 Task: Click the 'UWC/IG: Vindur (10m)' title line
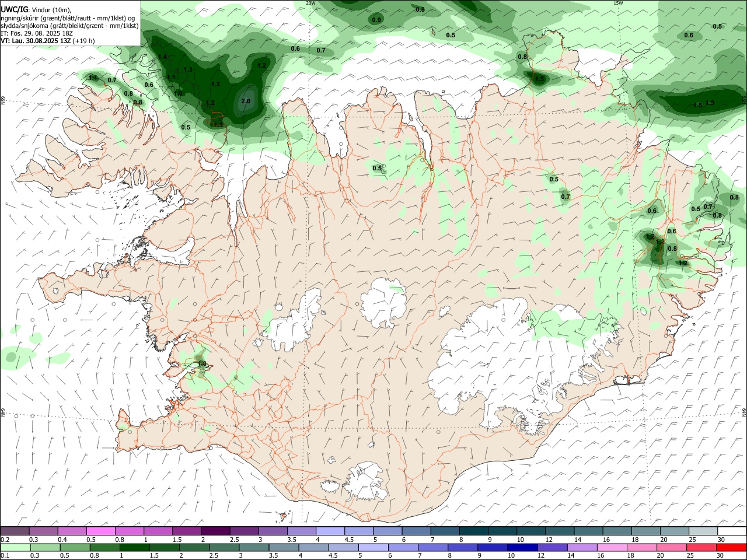[x=36, y=9]
